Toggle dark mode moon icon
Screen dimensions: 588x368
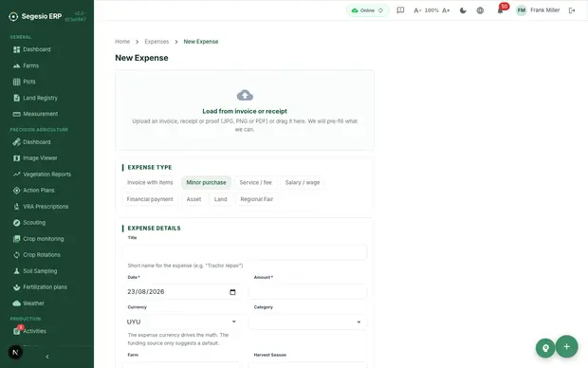[463, 10]
